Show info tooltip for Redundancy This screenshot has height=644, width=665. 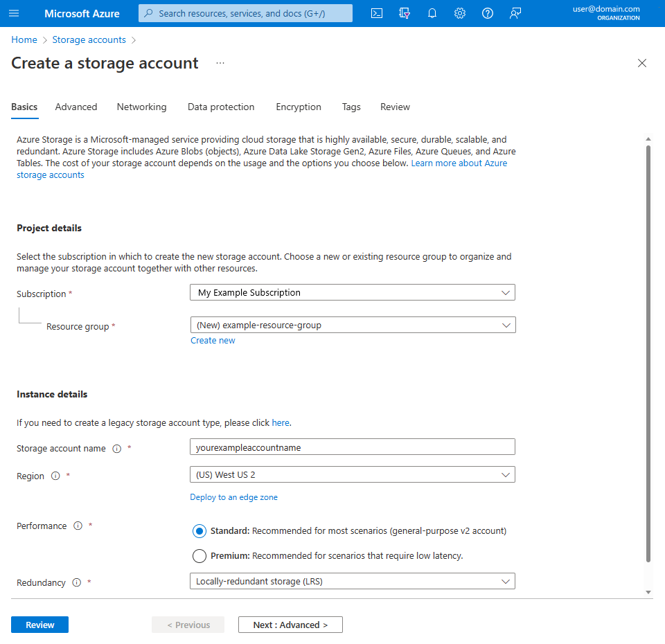pyautogui.click(x=76, y=582)
